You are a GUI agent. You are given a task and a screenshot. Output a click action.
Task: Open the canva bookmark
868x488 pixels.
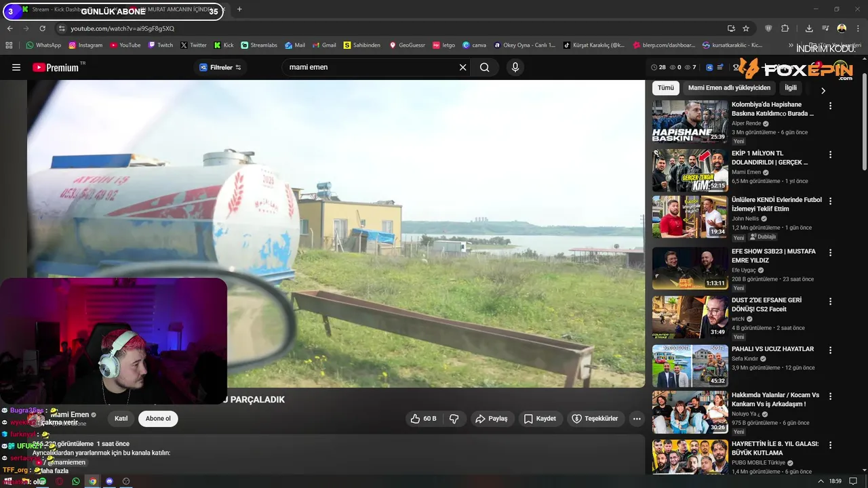[475, 45]
